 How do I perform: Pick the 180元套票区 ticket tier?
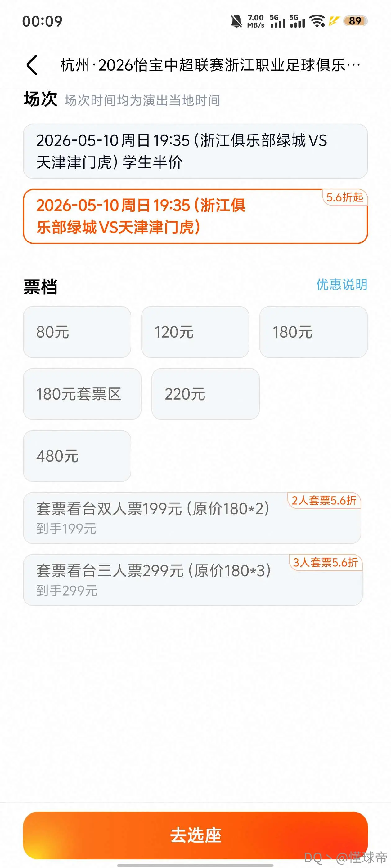82,394
